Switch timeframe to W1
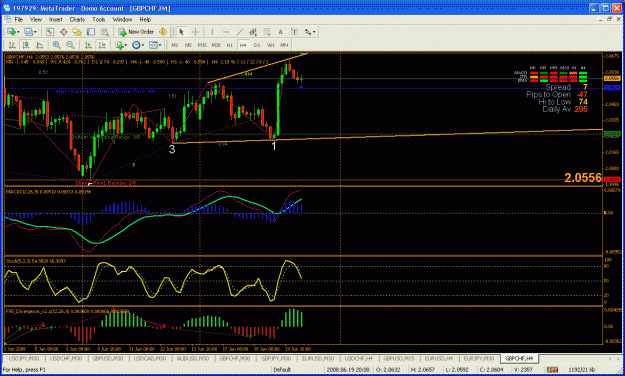This screenshot has height=376, width=625. tap(271, 45)
